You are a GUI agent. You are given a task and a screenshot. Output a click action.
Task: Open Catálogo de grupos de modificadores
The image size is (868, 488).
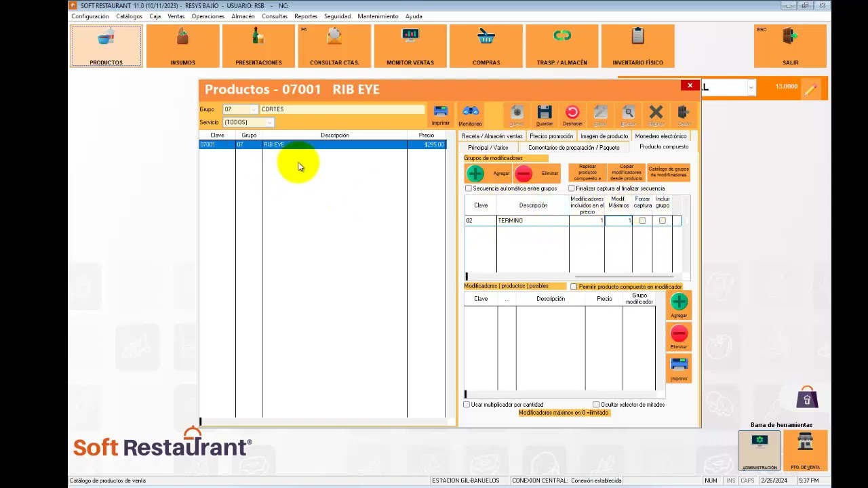click(x=669, y=173)
